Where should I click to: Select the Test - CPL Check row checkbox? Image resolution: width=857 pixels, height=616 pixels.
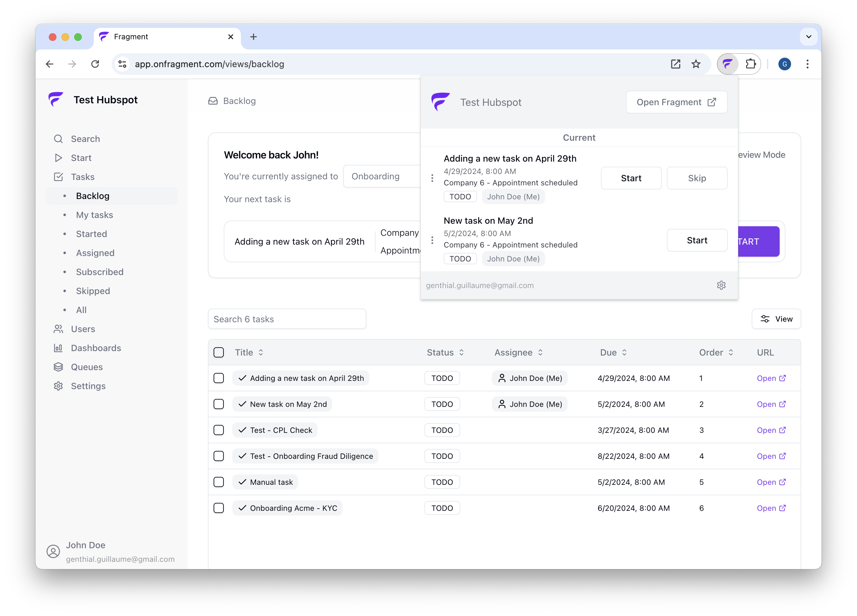click(219, 430)
